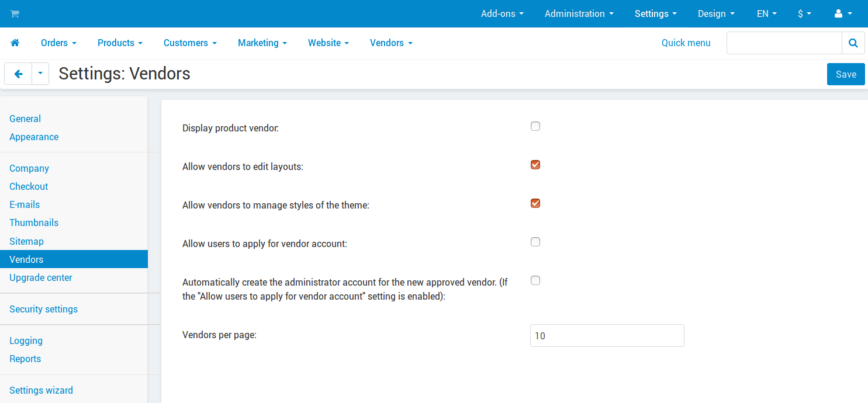
Task: Select Appearance in settings sidebar
Action: point(34,137)
